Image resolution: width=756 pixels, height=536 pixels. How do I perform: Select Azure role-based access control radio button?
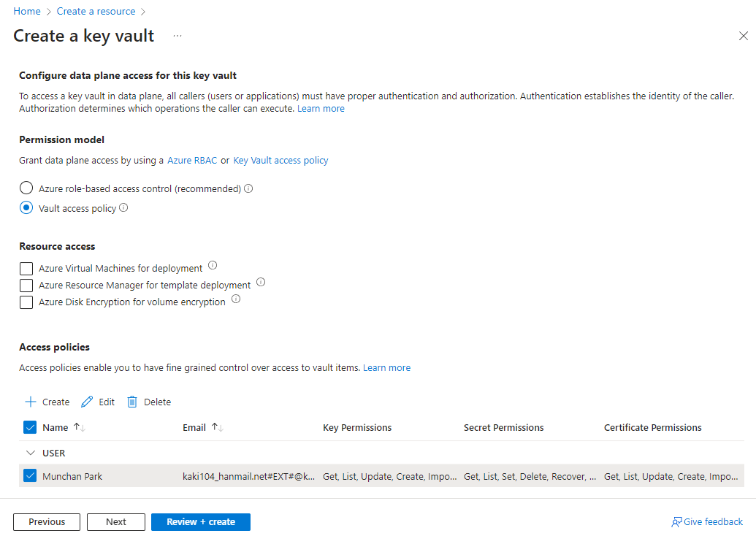(x=26, y=188)
